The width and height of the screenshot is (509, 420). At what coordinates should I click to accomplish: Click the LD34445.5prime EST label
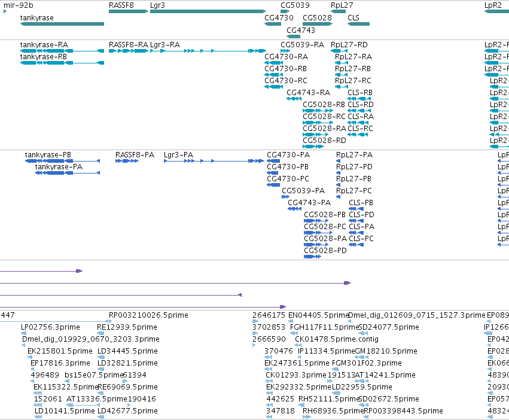[127, 351]
